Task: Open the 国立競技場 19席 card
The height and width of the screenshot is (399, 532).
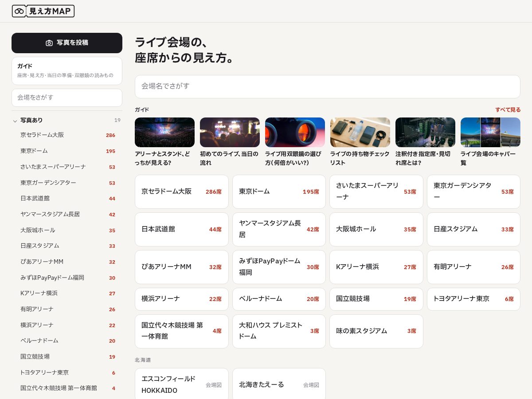Action: pyautogui.click(x=376, y=299)
